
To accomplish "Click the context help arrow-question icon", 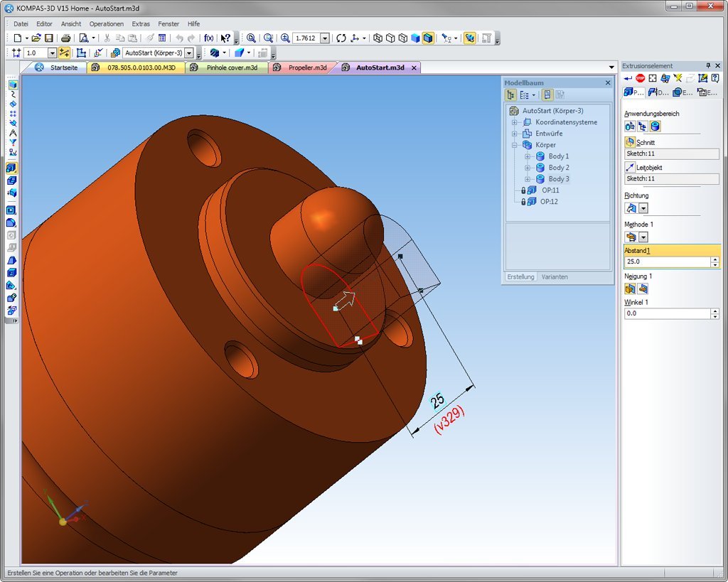I will click(x=225, y=38).
